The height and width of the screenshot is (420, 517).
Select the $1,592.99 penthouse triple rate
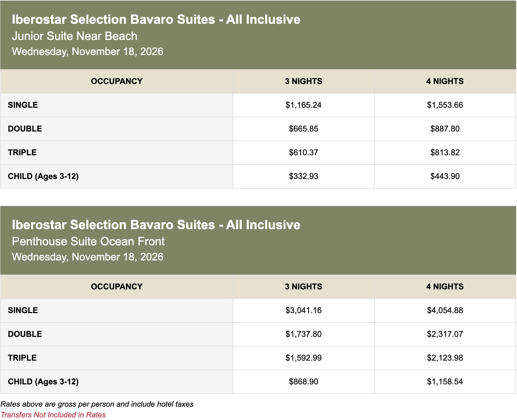pyautogui.click(x=303, y=358)
